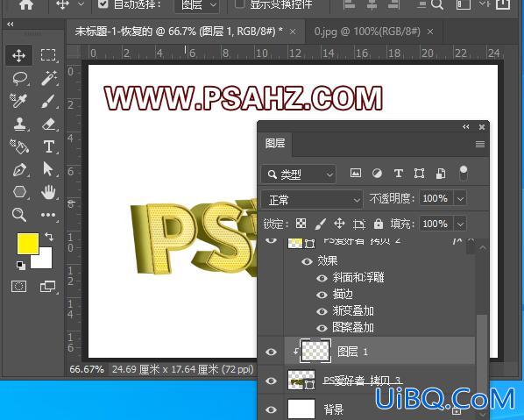
Task: Select the Magic Wand tool
Action: pyautogui.click(x=49, y=78)
